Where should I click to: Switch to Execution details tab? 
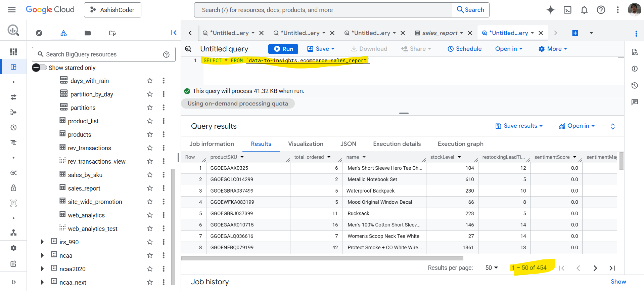397,144
